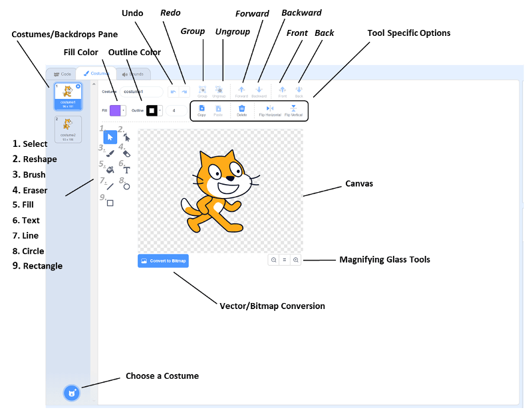
Task: Pick the Brush tool
Action: [x=110, y=154]
